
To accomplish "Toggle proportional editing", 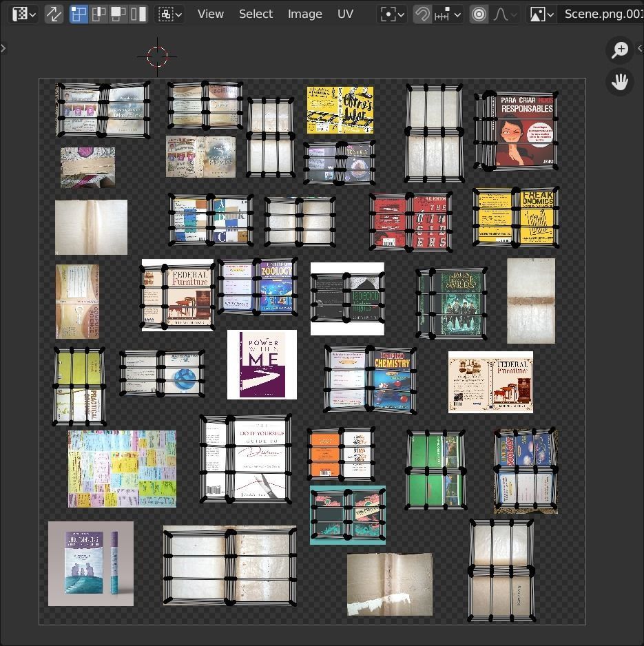I will pos(479,15).
